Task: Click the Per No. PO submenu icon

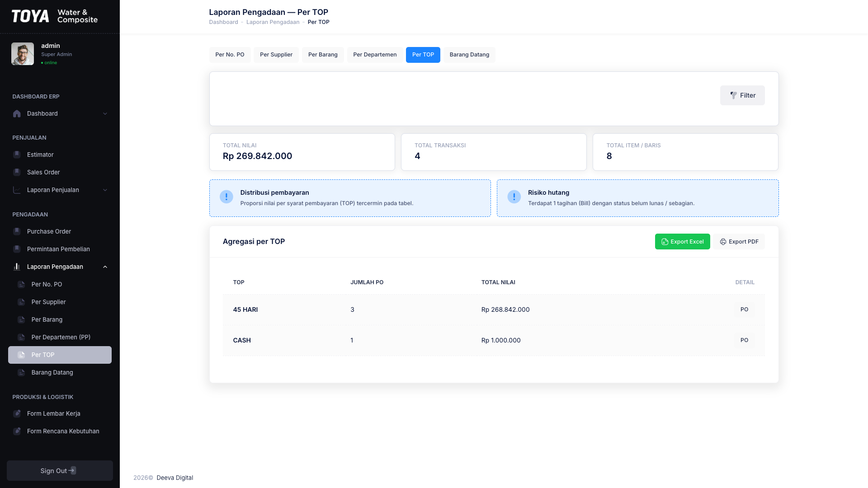Action: click(x=21, y=284)
